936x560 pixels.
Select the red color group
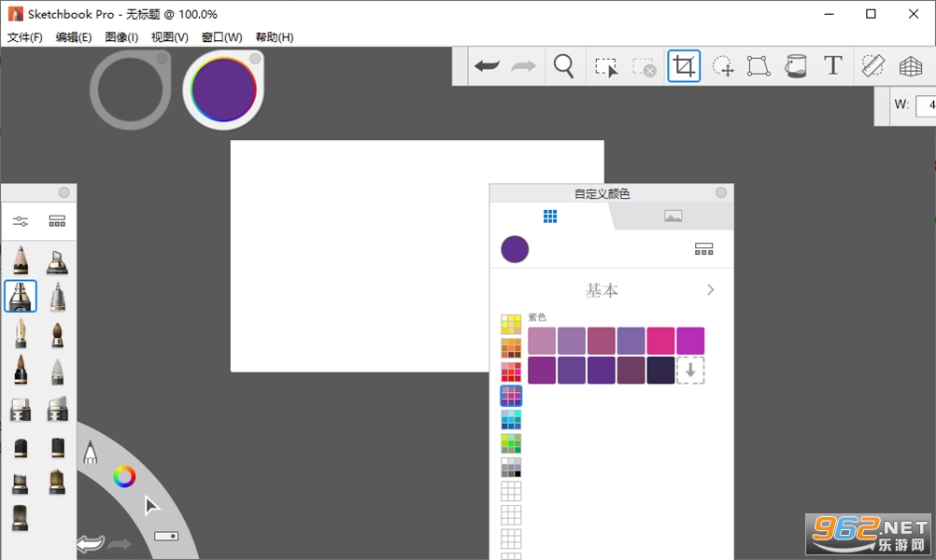(511, 372)
